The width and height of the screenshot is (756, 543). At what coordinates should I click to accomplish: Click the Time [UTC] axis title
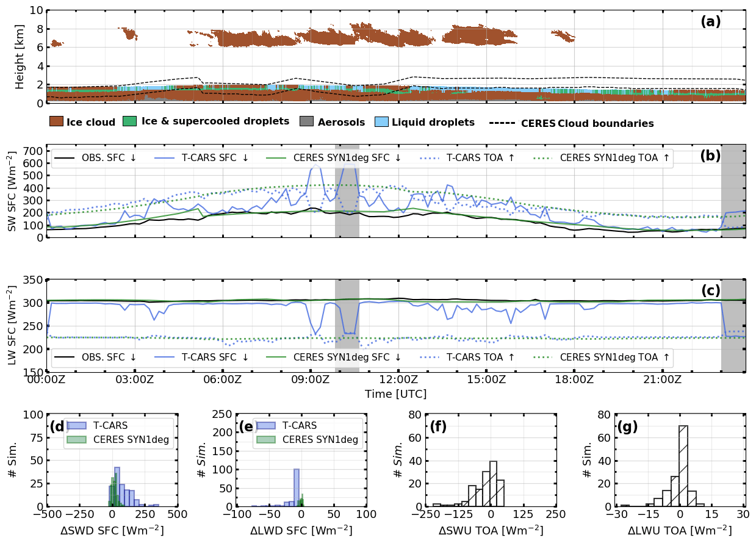click(x=395, y=394)
